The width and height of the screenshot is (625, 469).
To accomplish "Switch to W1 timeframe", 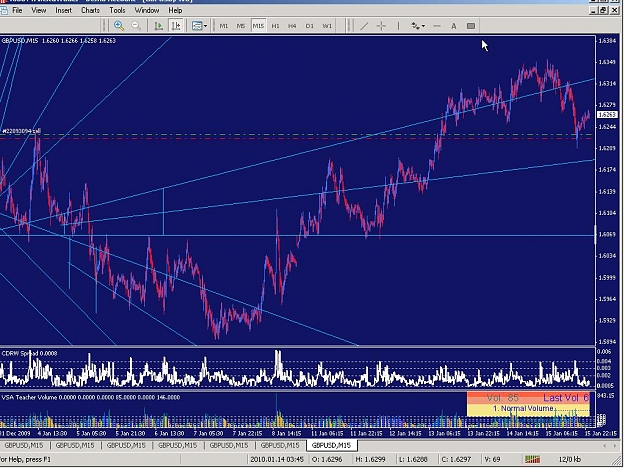I will click(x=327, y=26).
